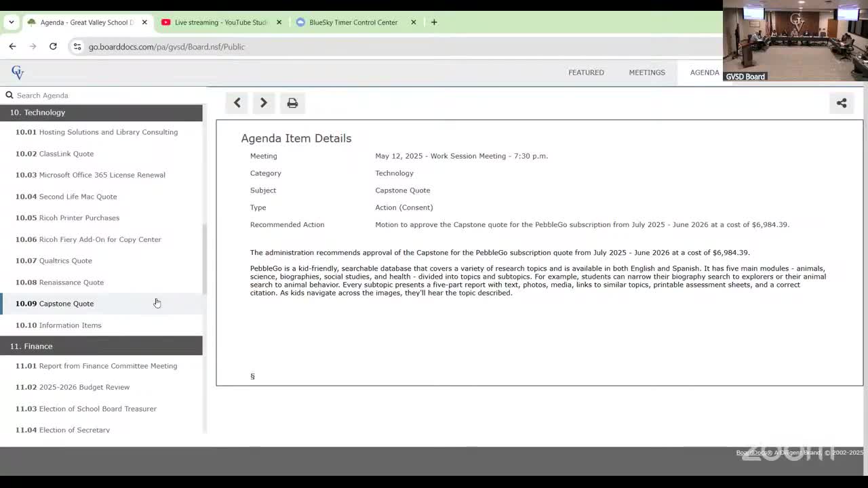Open 10.03 Microsoft Office 365 License Renewal
This screenshot has height=488, width=868.
(101, 175)
